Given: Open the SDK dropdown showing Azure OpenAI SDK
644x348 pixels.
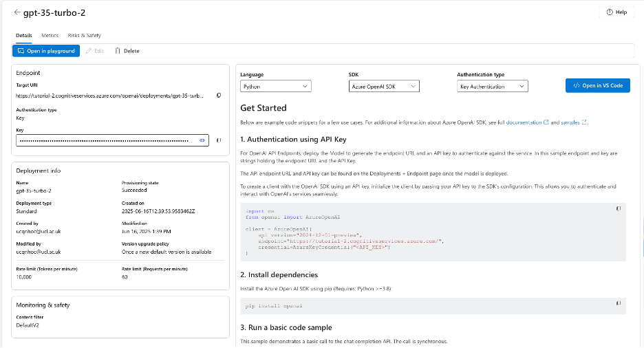Looking at the screenshot, I should pyautogui.click(x=384, y=86).
